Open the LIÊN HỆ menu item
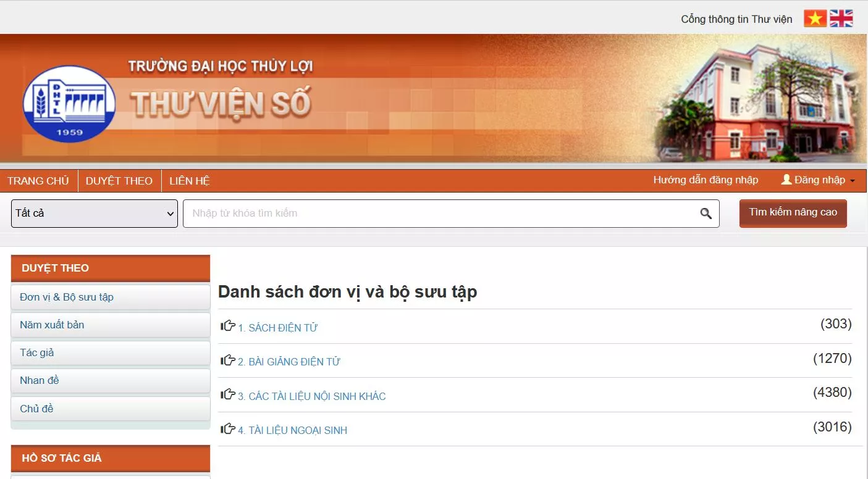Image resolution: width=868 pixels, height=479 pixels. [190, 181]
